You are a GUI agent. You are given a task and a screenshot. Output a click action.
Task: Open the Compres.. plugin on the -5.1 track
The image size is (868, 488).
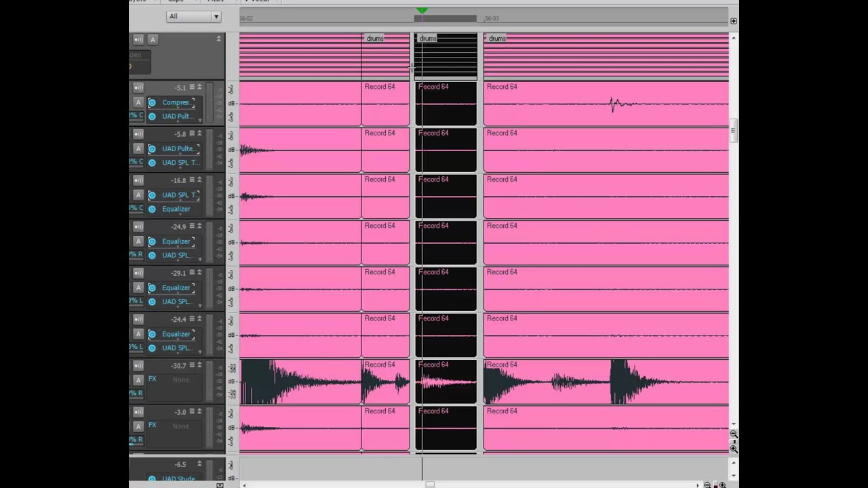pyautogui.click(x=176, y=102)
